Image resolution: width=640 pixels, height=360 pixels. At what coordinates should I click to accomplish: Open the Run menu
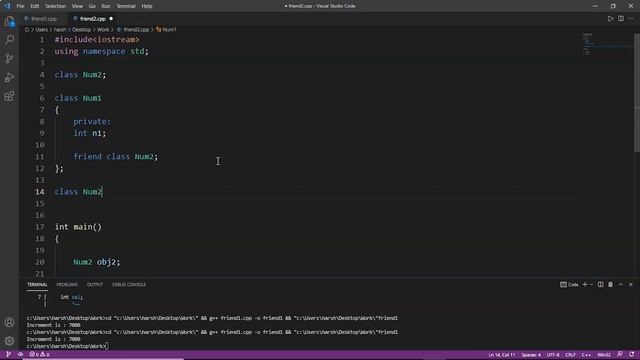(106, 6)
